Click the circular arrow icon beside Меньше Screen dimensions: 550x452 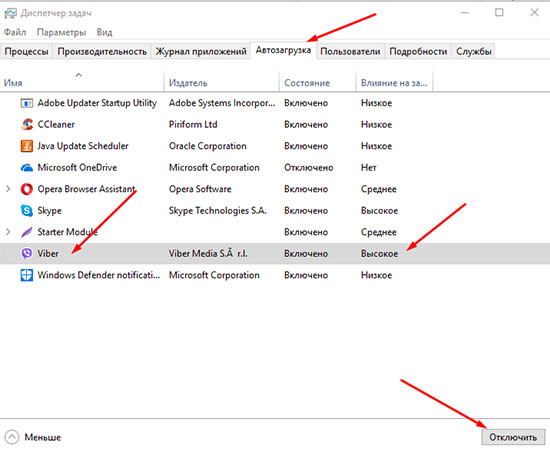12,437
